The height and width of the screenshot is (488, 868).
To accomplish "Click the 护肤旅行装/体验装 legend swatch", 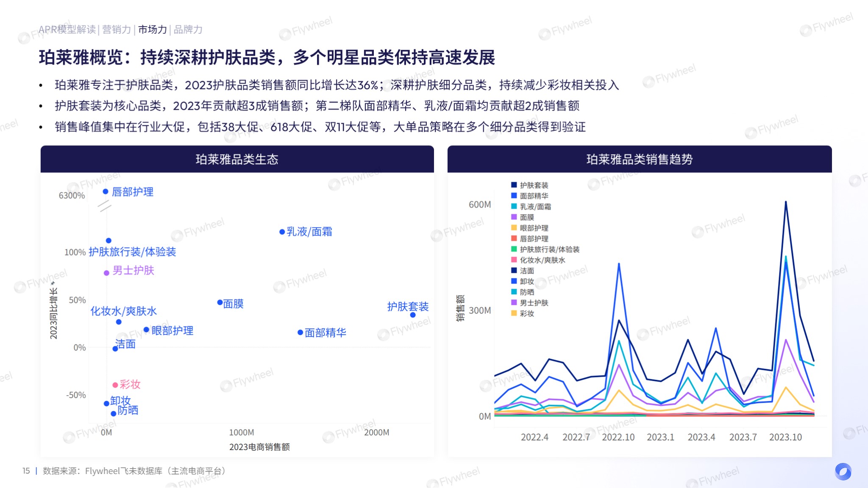I will coord(514,249).
